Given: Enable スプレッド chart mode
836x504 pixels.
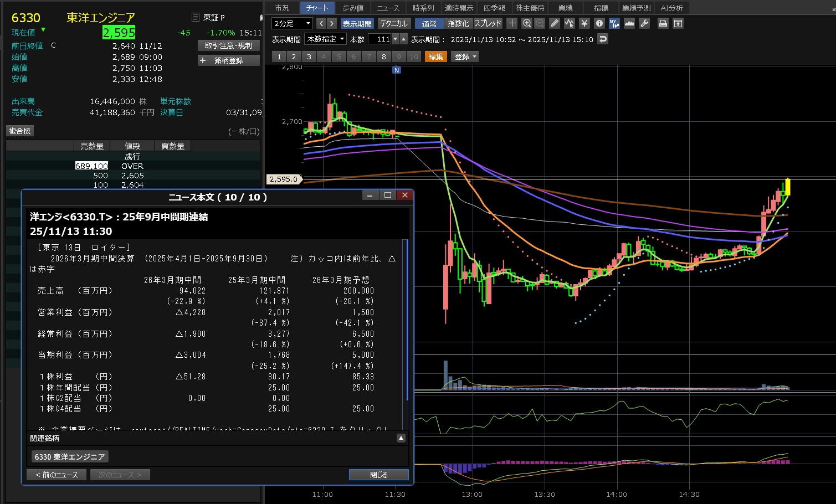Looking at the screenshot, I should point(488,23).
